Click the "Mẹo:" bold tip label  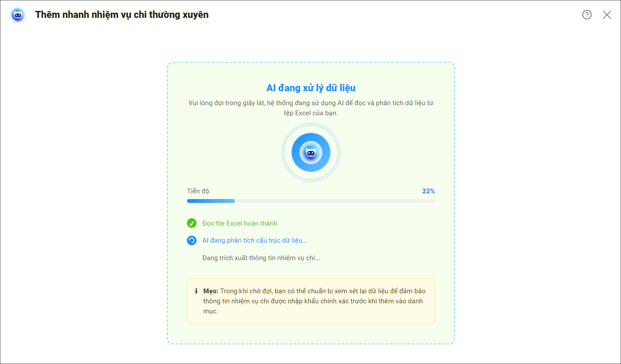click(211, 291)
